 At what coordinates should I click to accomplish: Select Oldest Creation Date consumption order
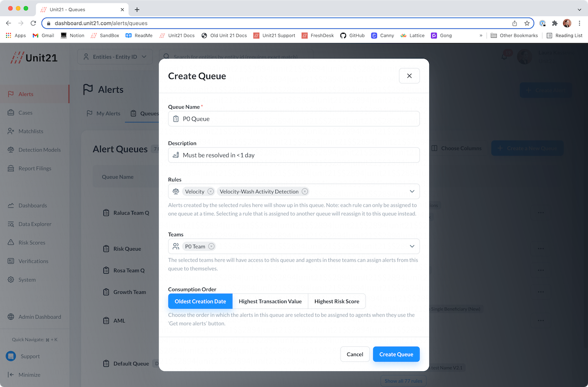pos(200,301)
